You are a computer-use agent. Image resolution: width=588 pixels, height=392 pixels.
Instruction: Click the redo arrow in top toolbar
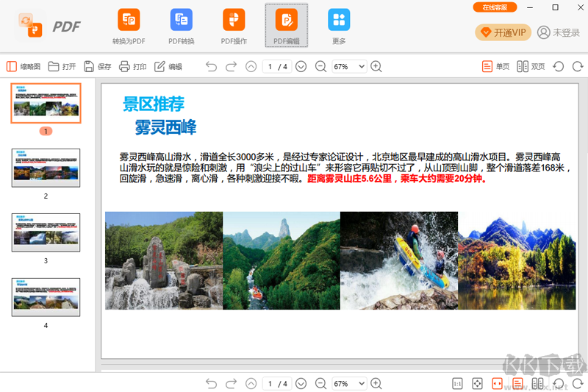[231, 67]
